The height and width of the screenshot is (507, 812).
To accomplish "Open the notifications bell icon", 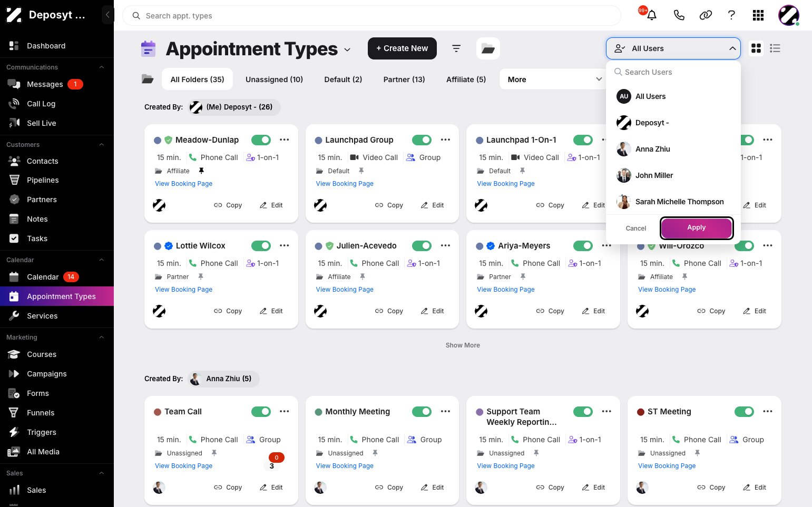I will coord(652,15).
